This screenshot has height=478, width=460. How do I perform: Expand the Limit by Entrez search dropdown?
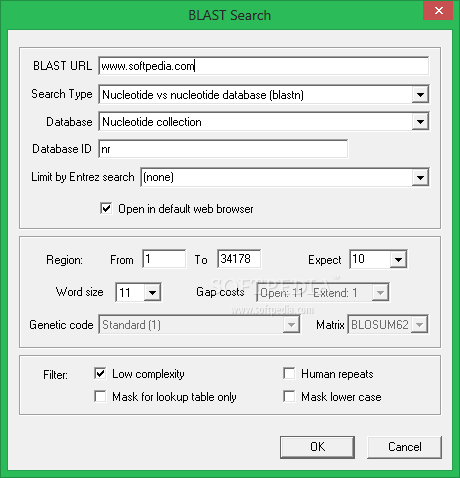420,177
